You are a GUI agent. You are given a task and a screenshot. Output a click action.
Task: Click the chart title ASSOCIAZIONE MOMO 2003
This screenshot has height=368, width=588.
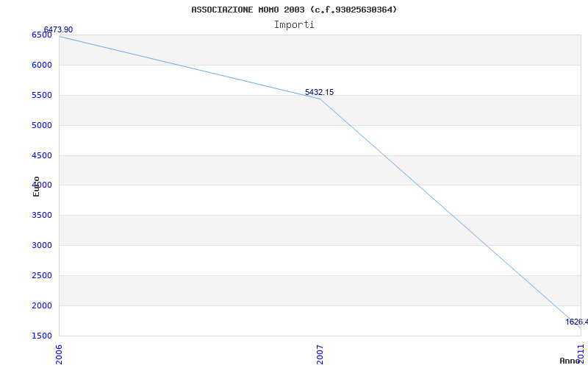294,10
